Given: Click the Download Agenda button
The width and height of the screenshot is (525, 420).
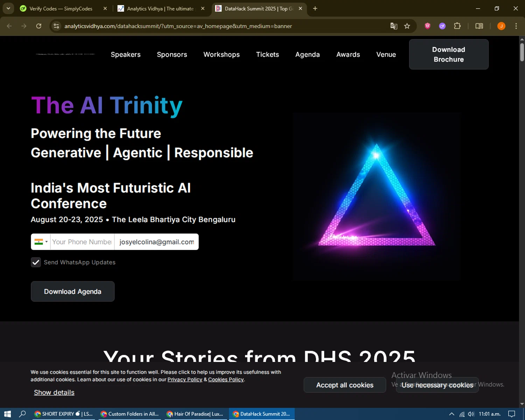Looking at the screenshot, I should coord(73,292).
